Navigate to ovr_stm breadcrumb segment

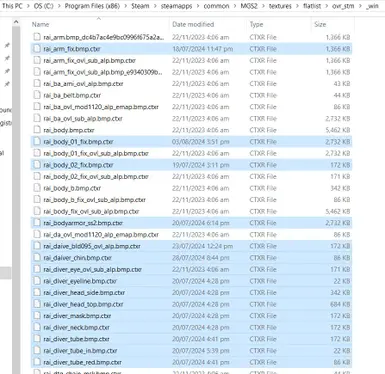343,6
